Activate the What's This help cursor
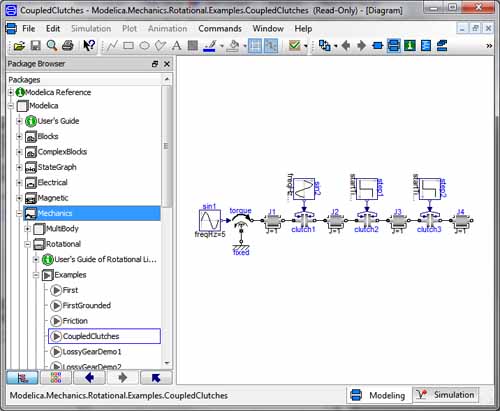500x411 pixels. point(89,46)
